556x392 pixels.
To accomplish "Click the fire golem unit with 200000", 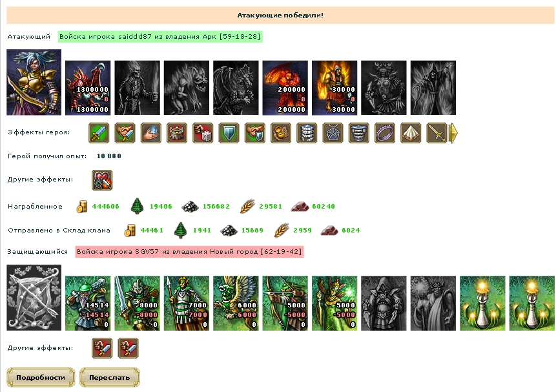I will pyautogui.click(x=285, y=88).
